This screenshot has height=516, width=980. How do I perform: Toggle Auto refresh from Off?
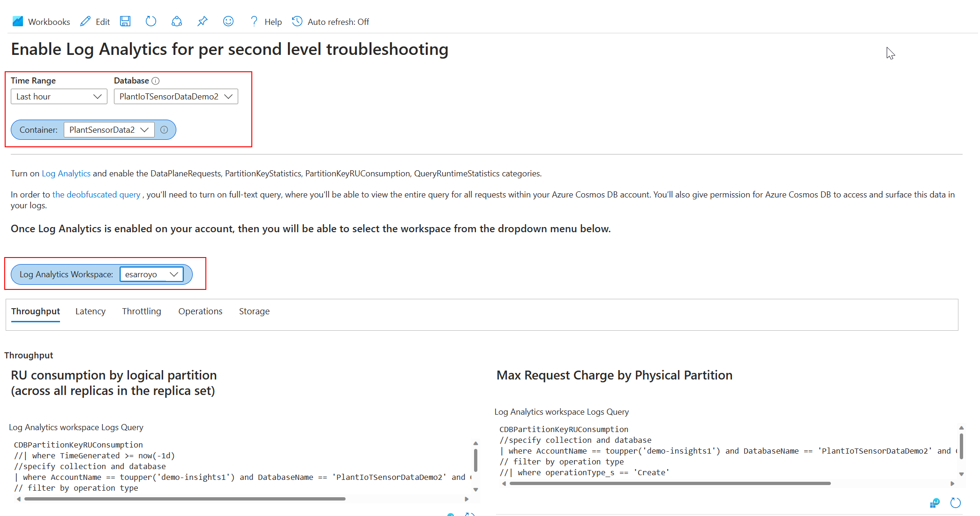coord(331,21)
